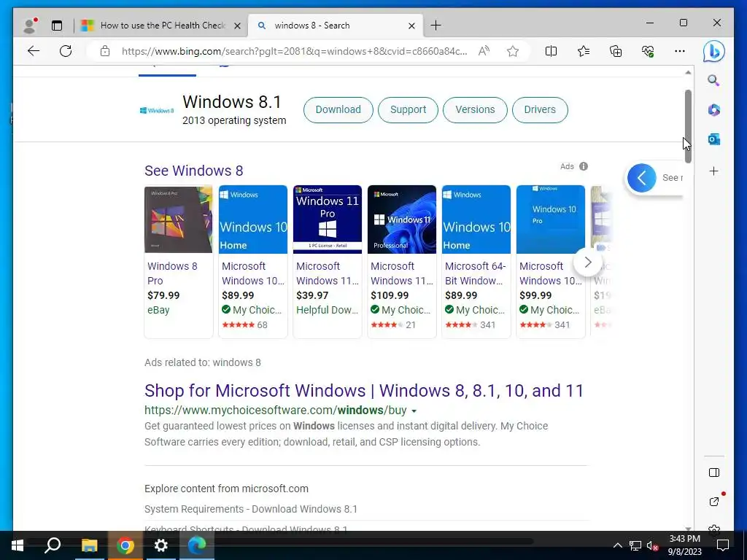
Task: Click the mychoicesoftware.com/windows/buy URL
Action: pos(275,410)
